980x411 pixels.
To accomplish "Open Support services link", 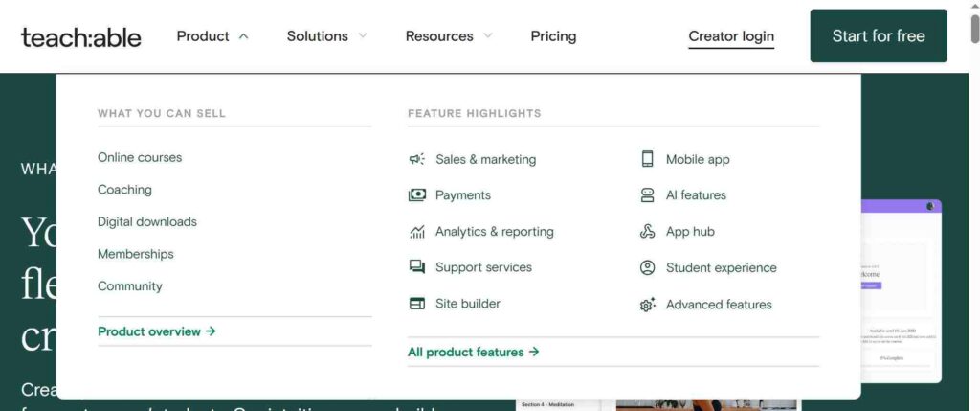I will [483, 267].
